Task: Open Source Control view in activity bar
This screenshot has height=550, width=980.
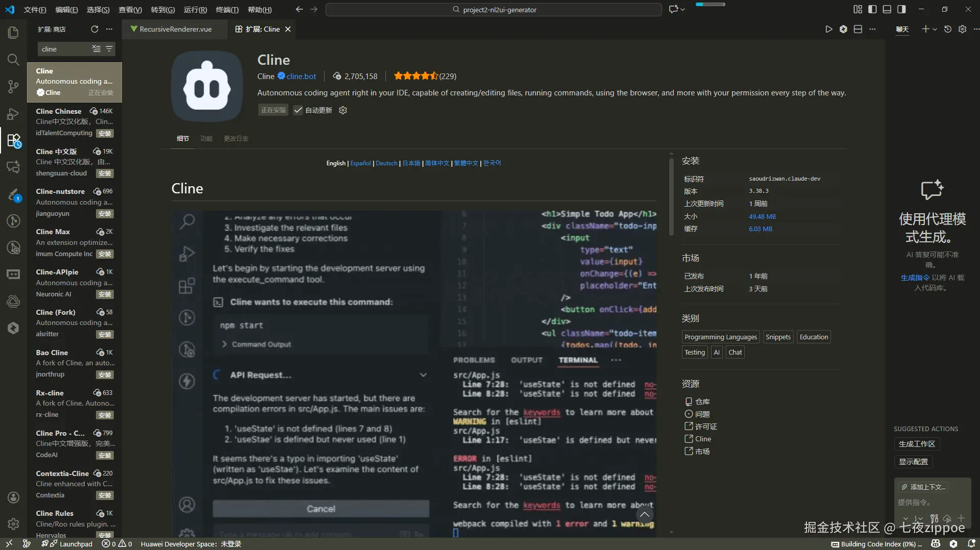Action: coord(13,87)
